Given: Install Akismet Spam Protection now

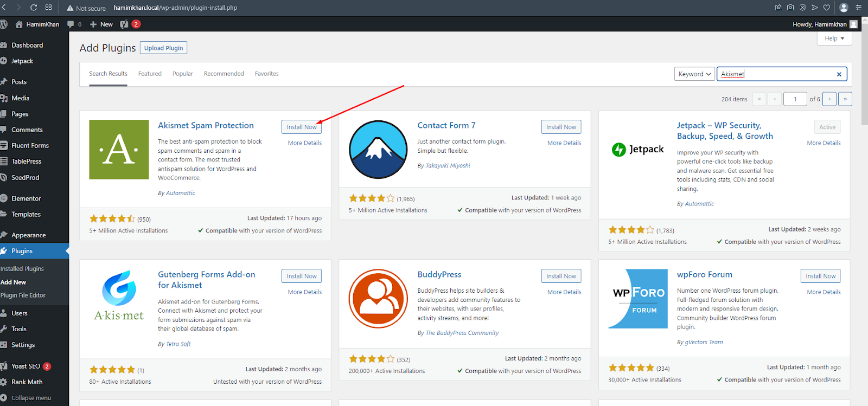Looking at the screenshot, I should (302, 127).
